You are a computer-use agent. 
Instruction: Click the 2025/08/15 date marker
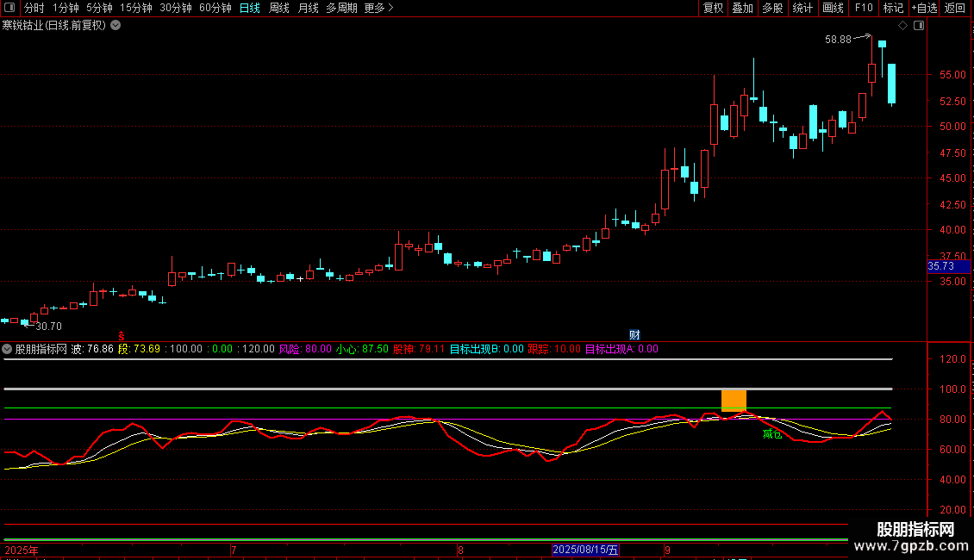585,549
